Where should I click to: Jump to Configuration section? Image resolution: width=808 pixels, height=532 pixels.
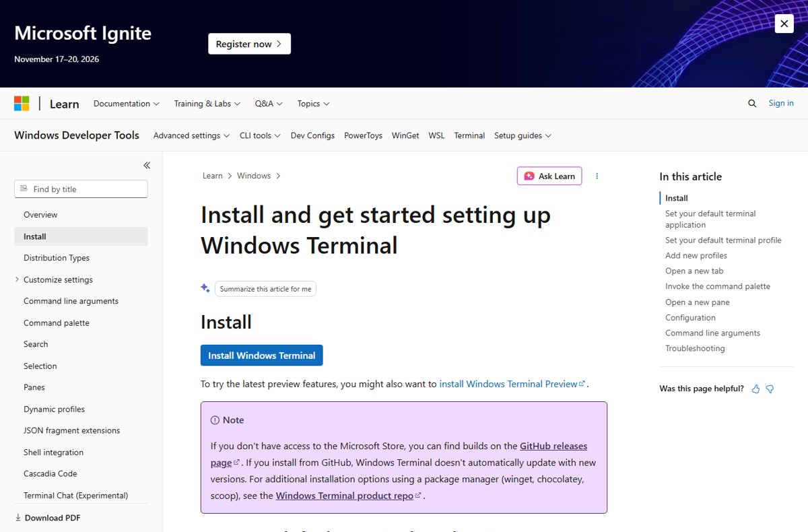click(x=690, y=317)
